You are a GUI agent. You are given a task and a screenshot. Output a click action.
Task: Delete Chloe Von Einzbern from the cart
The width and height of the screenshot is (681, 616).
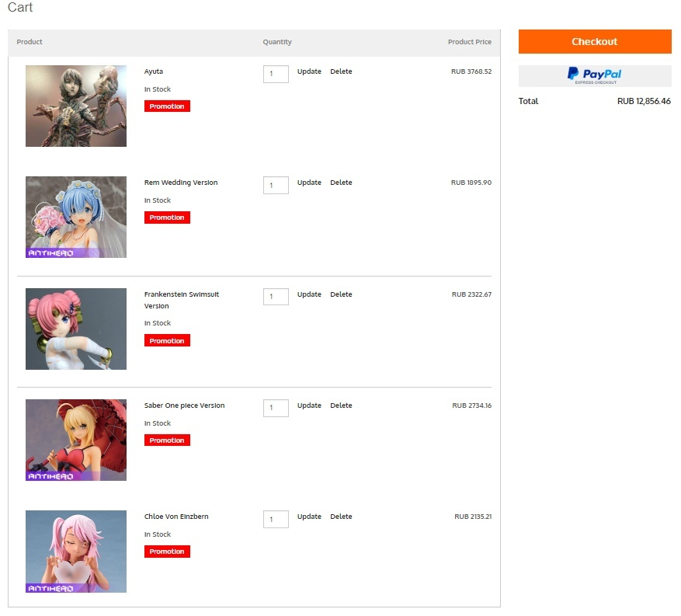pyautogui.click(x=341, y=517)
